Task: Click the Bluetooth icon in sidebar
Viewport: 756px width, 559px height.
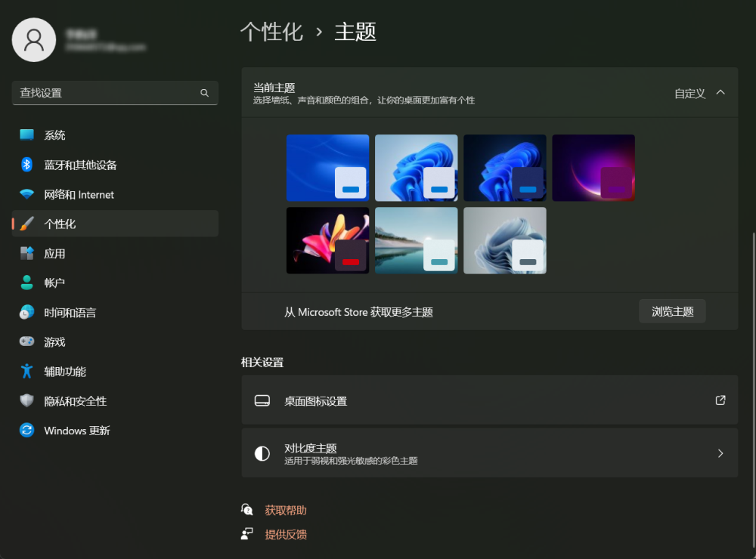Action: (x=27, y=165)
